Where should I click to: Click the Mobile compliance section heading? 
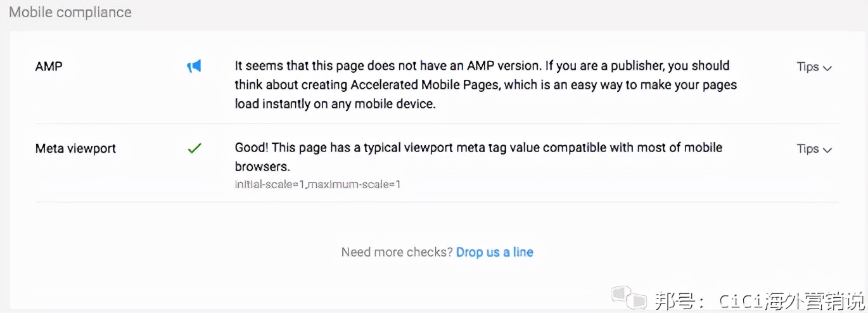tap(70, 12)
